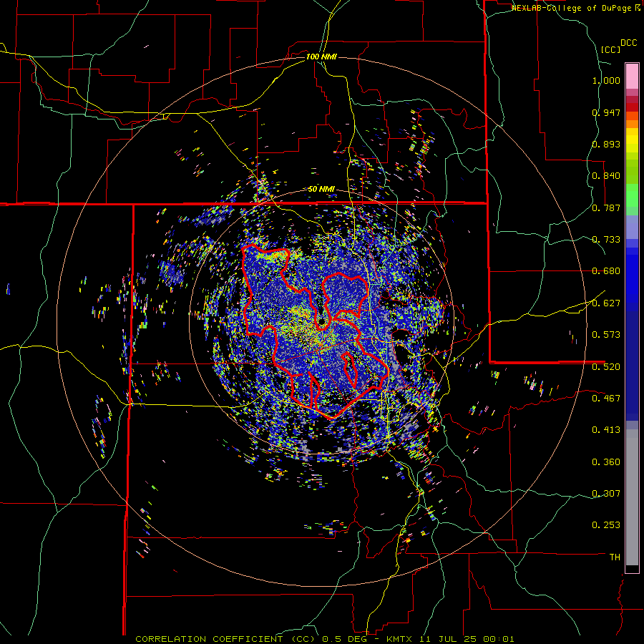Click the 100 NMI range ring label

coord(321,57)
